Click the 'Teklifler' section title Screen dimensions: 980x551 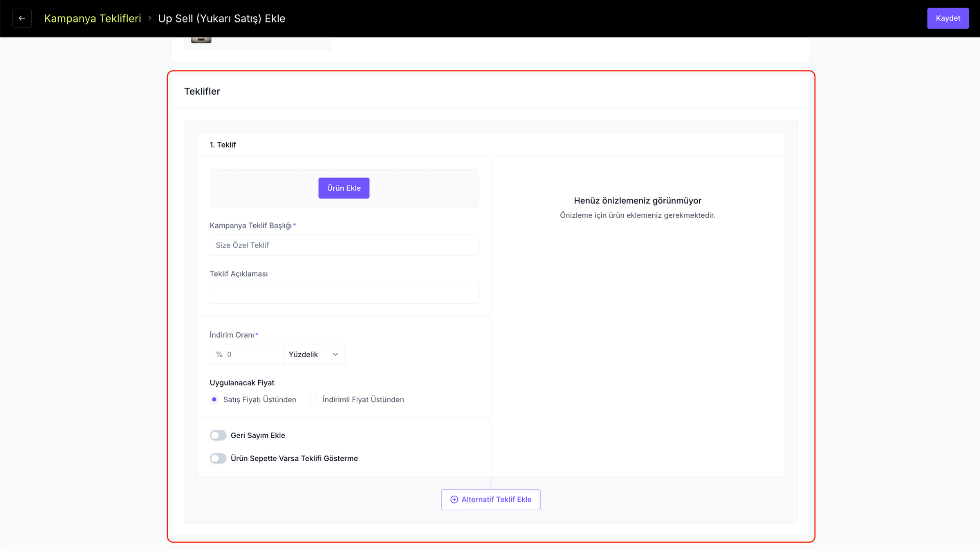(202, 91)
